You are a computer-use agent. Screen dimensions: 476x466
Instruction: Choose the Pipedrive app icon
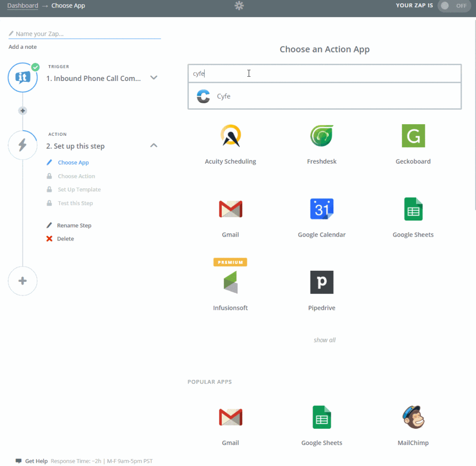pyautogui.click(x=322, y=282)
